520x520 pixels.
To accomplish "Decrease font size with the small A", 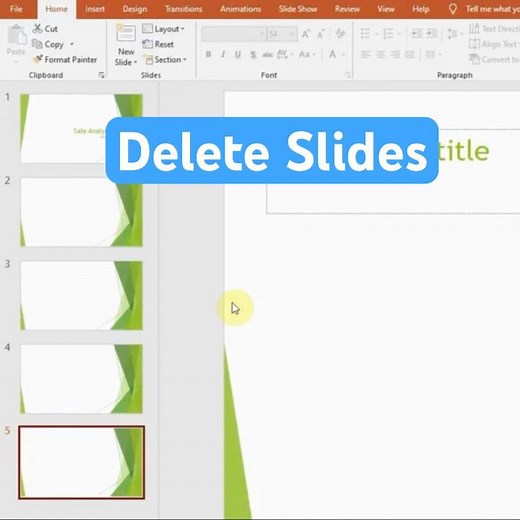I will click(x=320, y=34).
